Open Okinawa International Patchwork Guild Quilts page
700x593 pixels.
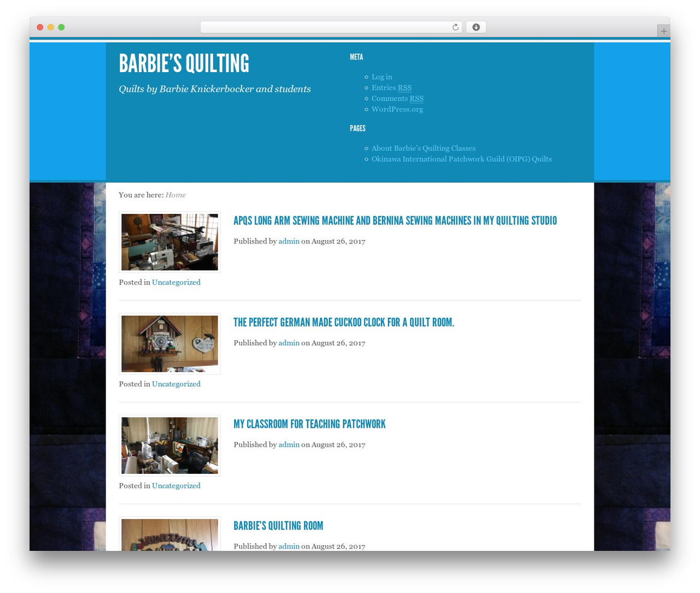(462, 159)
